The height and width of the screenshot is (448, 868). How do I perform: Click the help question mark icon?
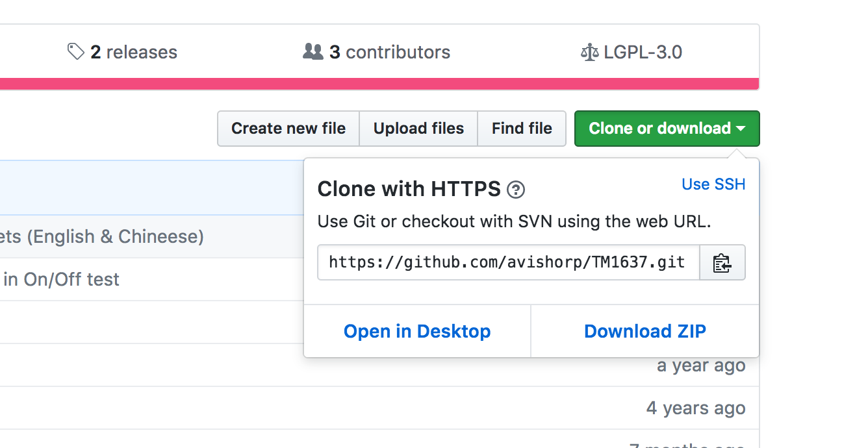click(x=516, y=190)
